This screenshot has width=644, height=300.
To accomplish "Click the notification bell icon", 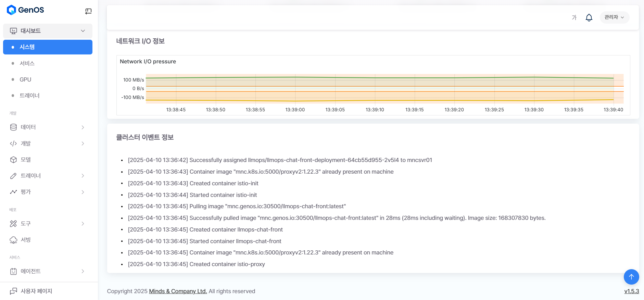I will point(589,17).
